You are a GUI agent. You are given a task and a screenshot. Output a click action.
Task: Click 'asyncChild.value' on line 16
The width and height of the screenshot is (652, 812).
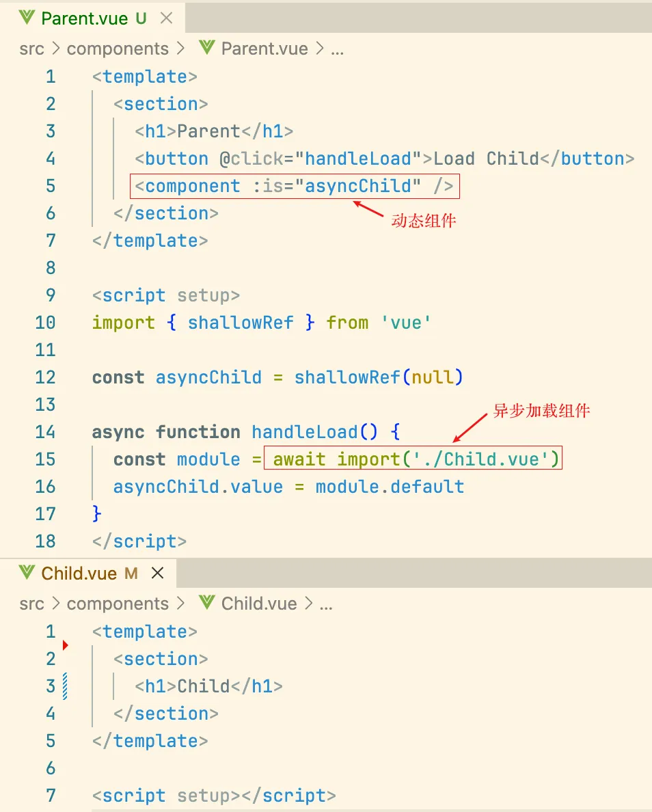198,487
